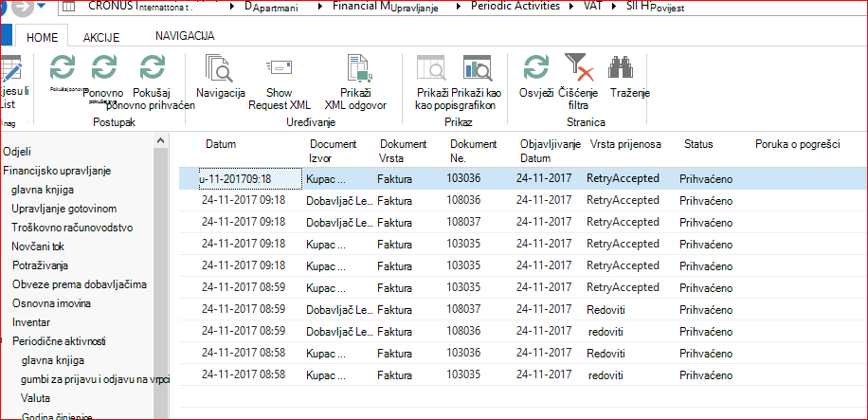Sort by Status column header
Viewport: 868px width, 420px height.
pyautogui.click(x=698, y=145)
